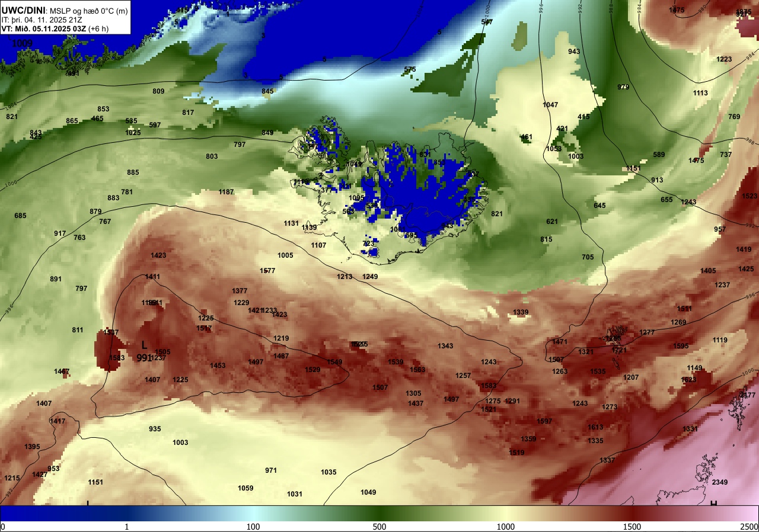Click the height value 1131
The height and width of the screenshot is (532, 759).
(x=291, y=223)
